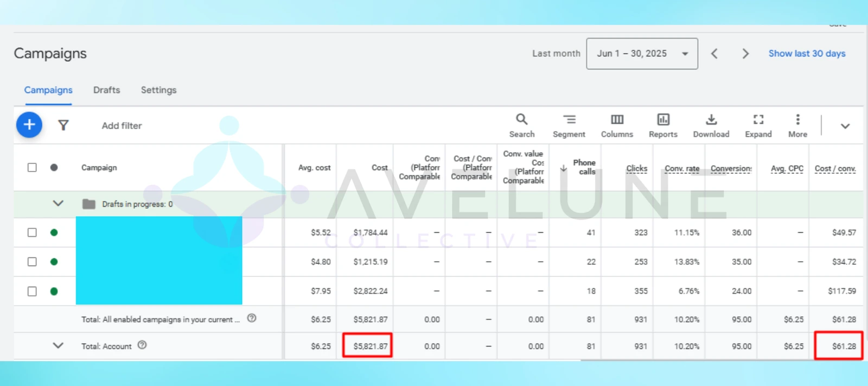Collapse the toolbar with the chevron beside More
Viewport: 868px width, 386px height.
845,126
